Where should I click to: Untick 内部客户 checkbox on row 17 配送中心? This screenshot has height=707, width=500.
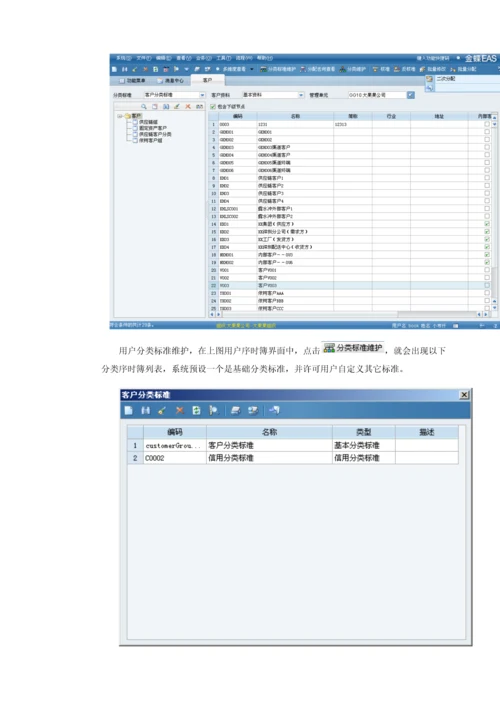(487, 247)
